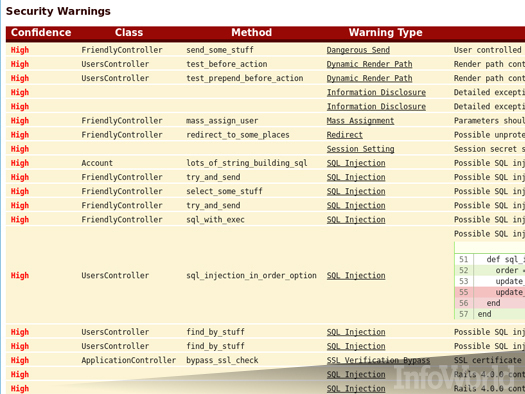
Task: Click the first Information Disclosure link
Action: pyautogui.click(x=376, y=92)
